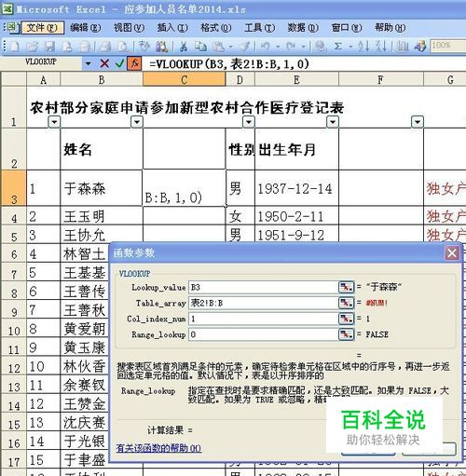Viewport: 466px width, 476px height.
Task: Click the Range_lookup input field
Action: pos(263,334)
